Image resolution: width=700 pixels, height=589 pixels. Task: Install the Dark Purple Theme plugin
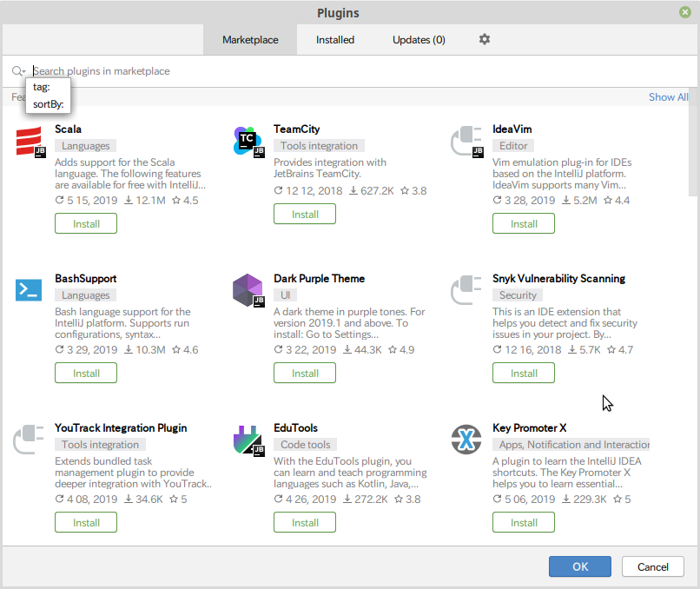tap(304, 373)
